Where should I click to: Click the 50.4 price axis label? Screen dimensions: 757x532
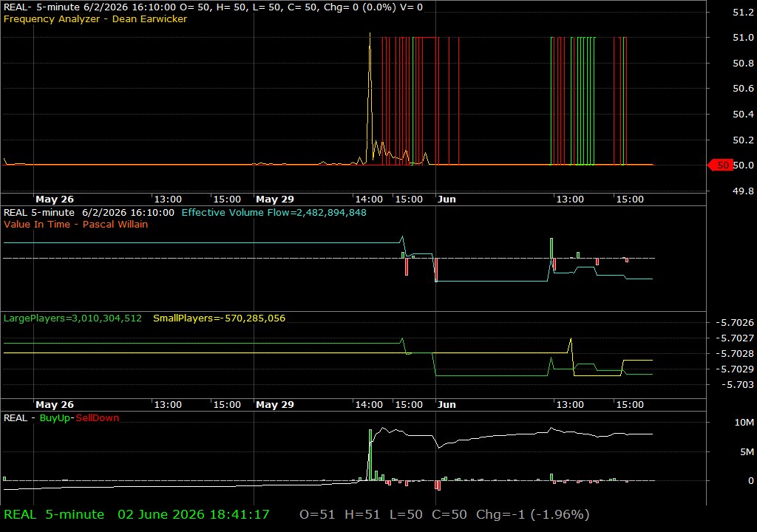[743, 114]
